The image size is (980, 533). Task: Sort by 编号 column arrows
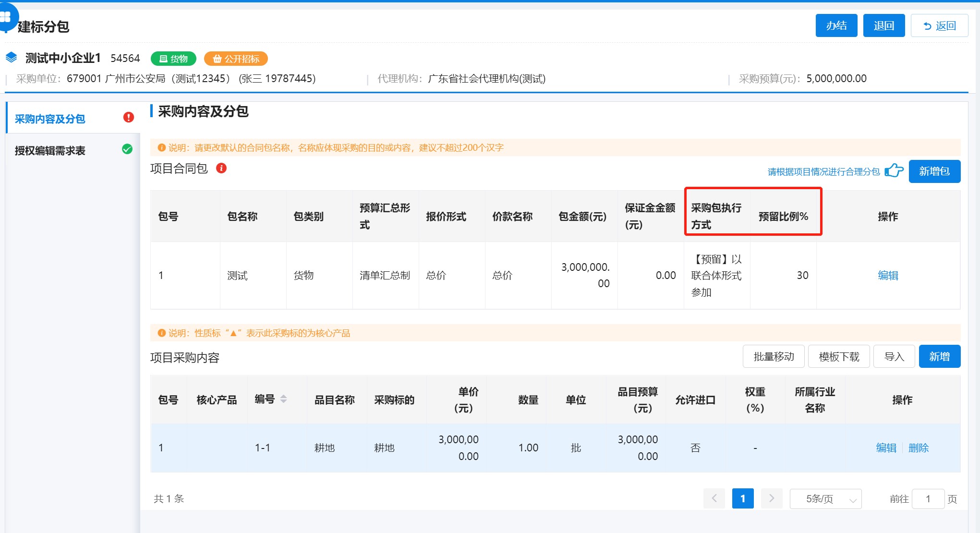click(284, 399)
